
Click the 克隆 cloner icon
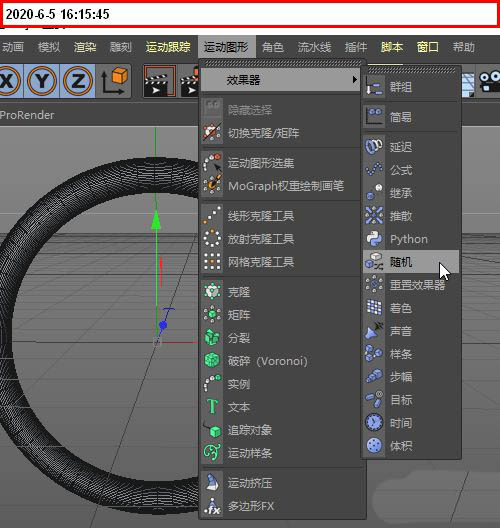coord(212,292)
